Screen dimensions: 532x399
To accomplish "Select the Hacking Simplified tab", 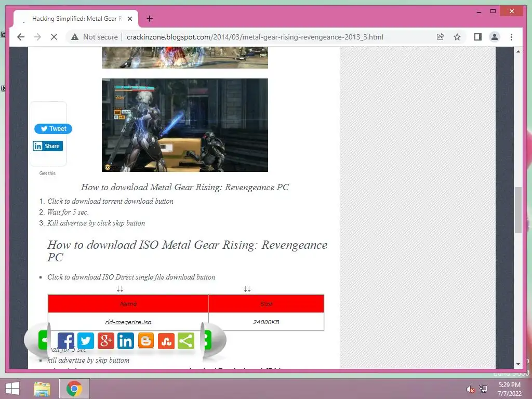I will pyautogui.click(x=76, y=19).
